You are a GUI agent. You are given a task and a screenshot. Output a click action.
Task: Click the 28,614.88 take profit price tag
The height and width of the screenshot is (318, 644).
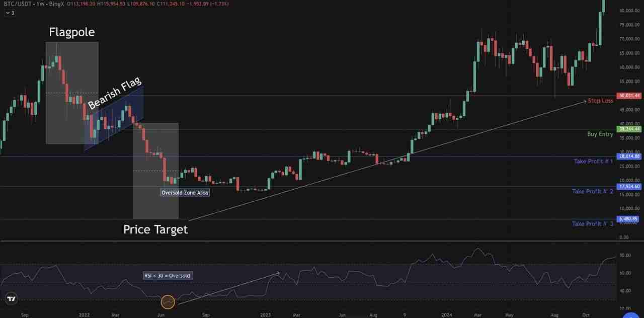pyautogui.click(x=629, y=156)
